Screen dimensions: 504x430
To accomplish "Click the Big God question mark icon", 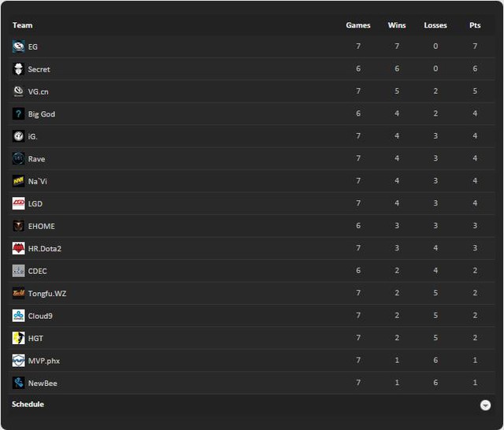I will 18,113.
